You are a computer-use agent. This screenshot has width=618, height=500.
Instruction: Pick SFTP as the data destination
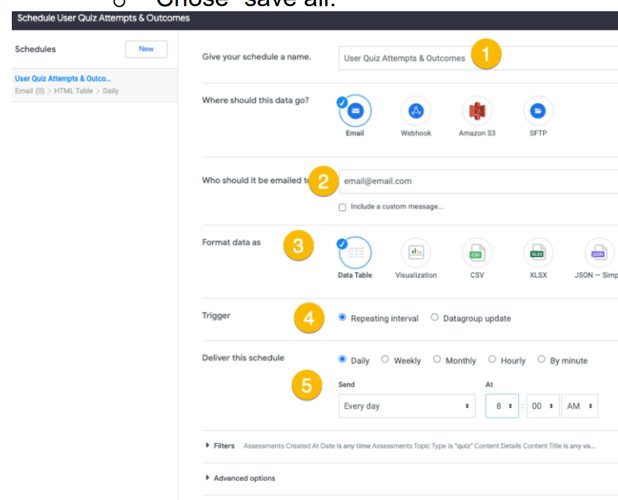click(x=538, y=111)
